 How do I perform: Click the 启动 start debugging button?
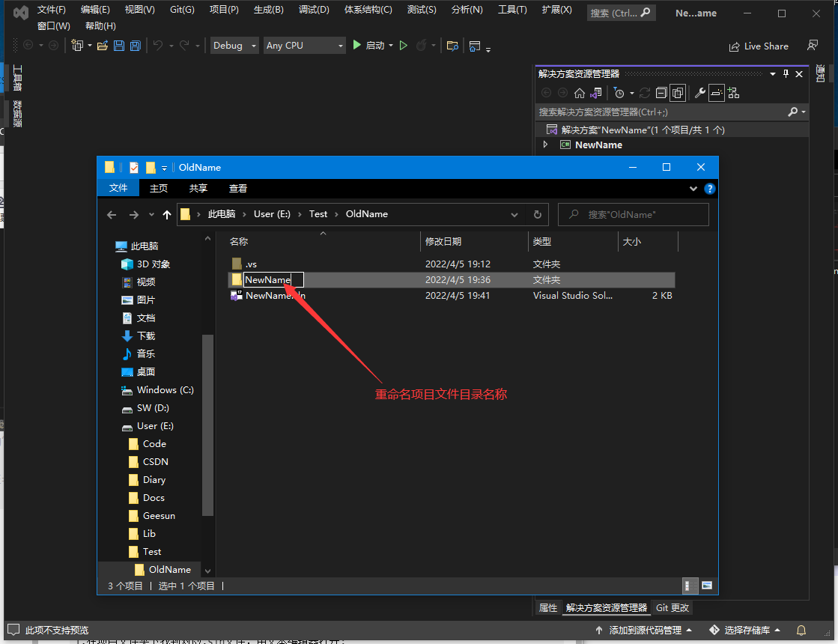click(368, 45)
